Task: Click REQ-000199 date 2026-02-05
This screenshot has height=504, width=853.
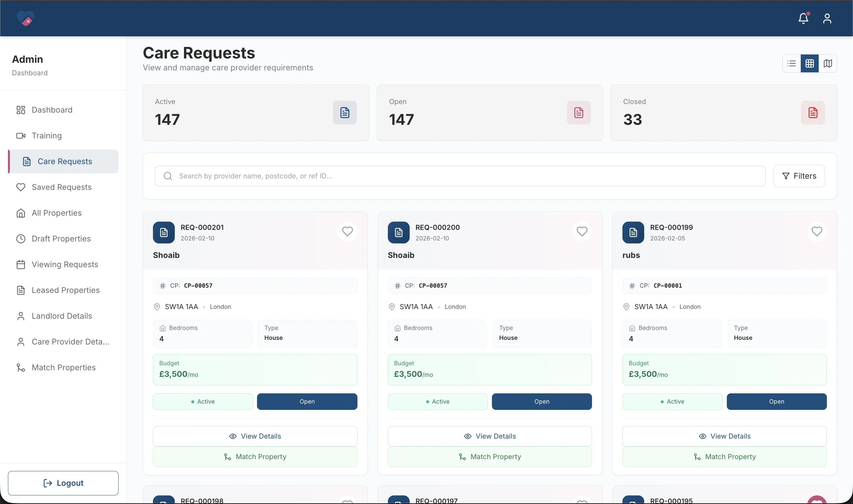Action: (x=667, y=238)
